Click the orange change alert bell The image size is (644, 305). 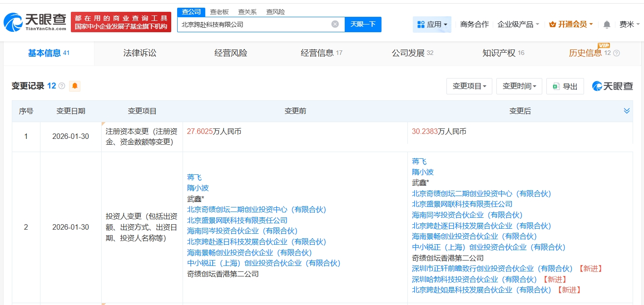click(74, 86)
